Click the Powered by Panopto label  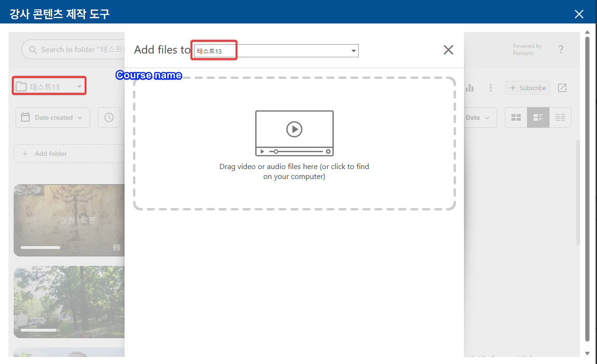pos(527,49)
